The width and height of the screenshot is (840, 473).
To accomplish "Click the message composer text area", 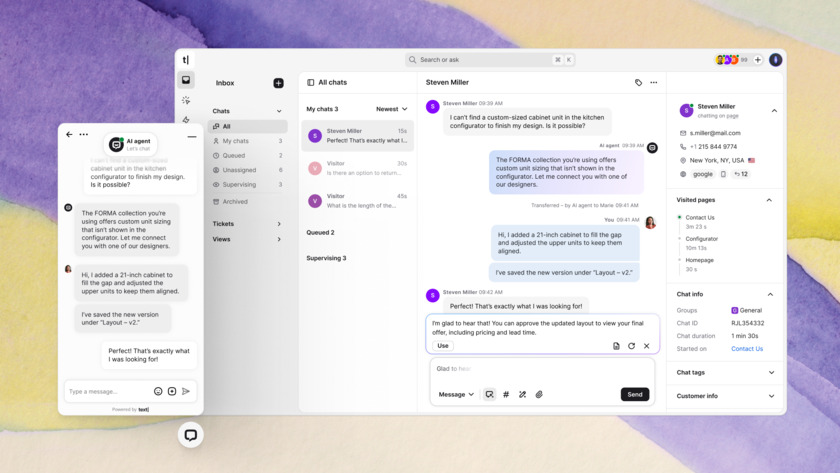I will point(542,370).
